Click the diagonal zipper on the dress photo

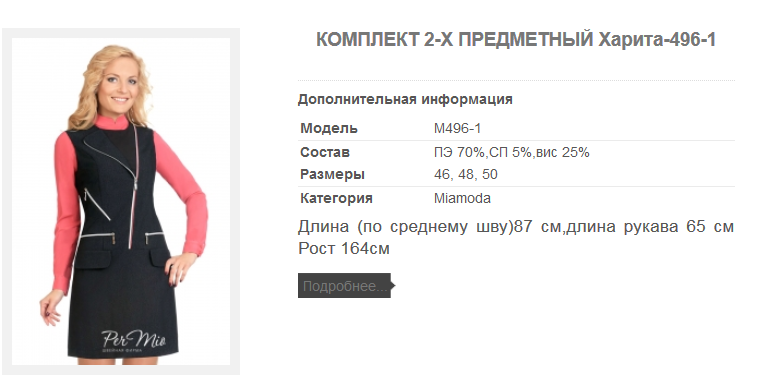point(110,155)
